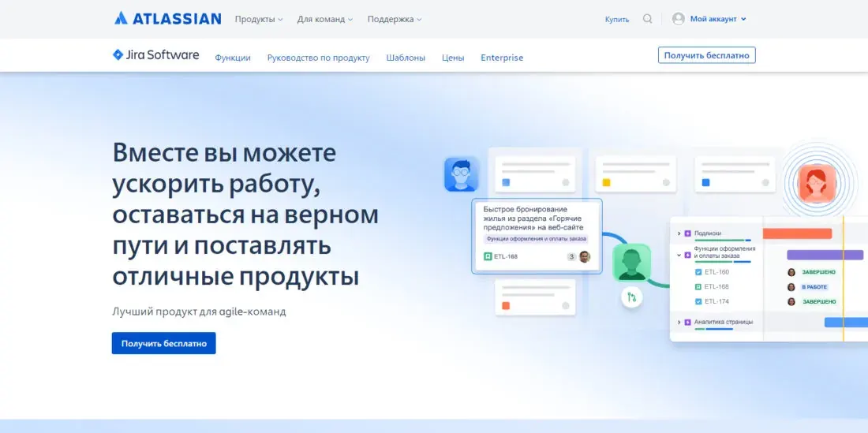Viewport: 868px width, 433px height.
Task: Click purple epic icon beside Подписки
Action: tap(687, 233)
